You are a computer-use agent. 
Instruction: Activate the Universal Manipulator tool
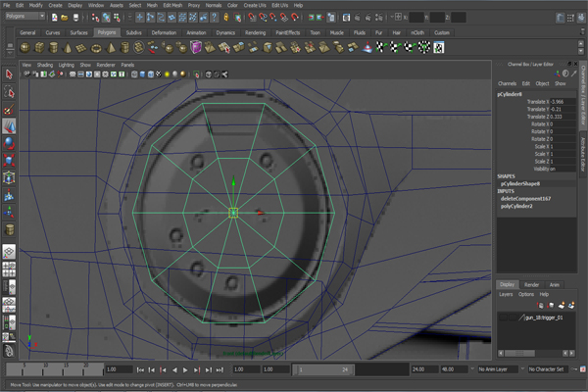point(9,177)
